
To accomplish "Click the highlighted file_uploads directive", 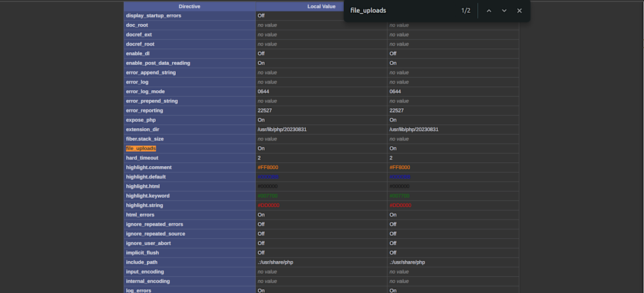I will tap(141, 148).
